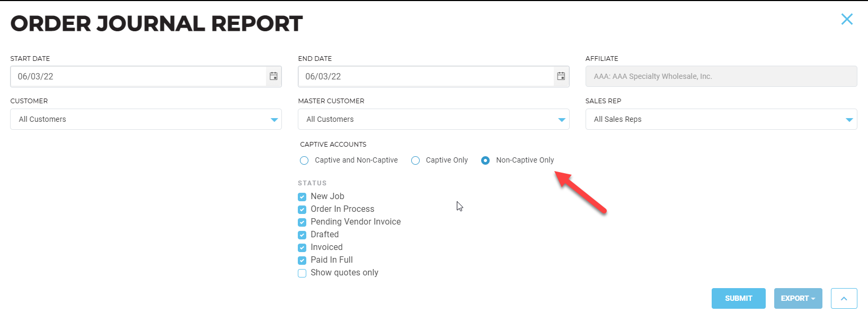Submit the Order Journal Report
Viewport: 868px width, 331px height.
[738, 298]
